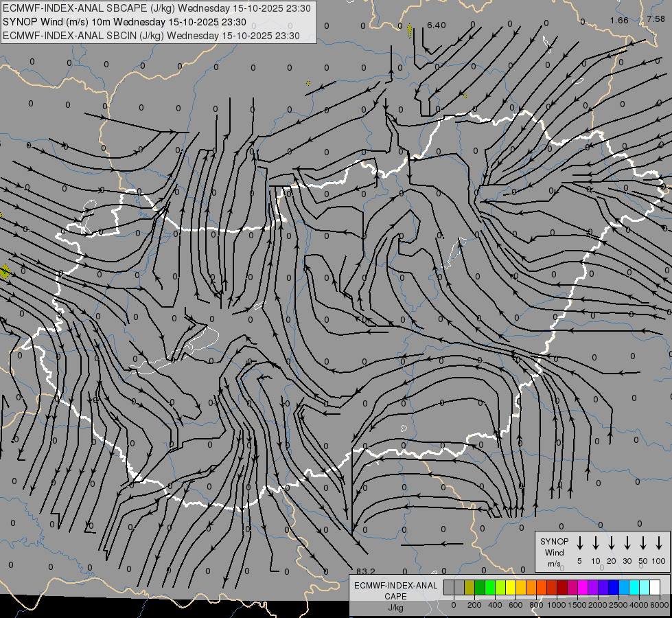Click the pure yellow swatch before the 600 tick
The width and height of the screenshot is (672, 618).
pos(511,587)
